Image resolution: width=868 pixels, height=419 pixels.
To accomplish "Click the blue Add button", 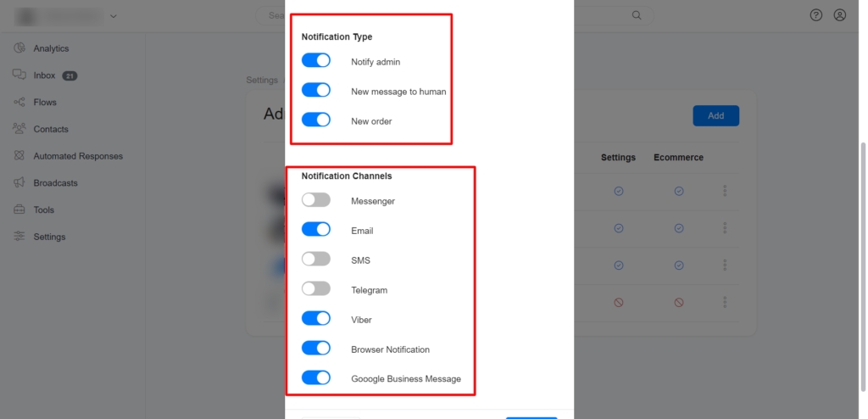I will 715,116.
